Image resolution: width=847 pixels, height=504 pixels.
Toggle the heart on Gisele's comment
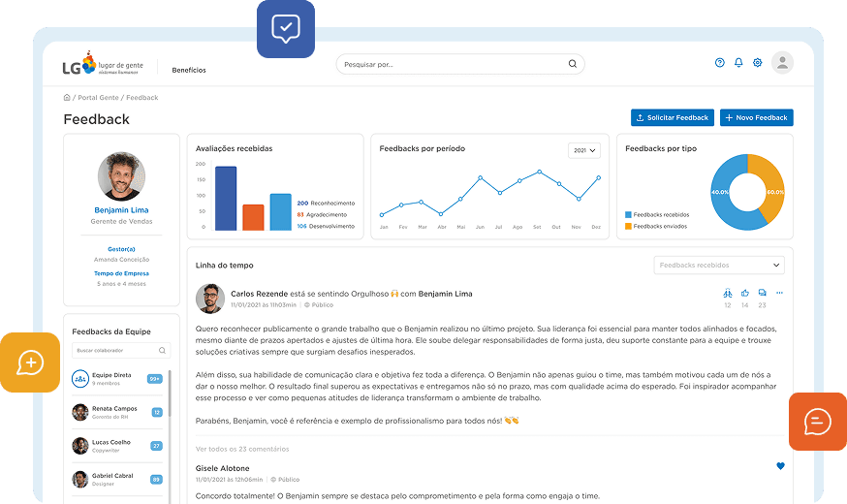tap(780, 466)
